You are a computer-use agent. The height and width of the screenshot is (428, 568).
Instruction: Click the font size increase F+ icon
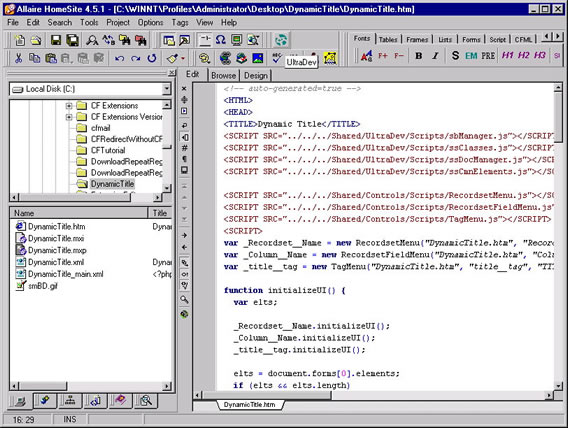tap(383, 56)
